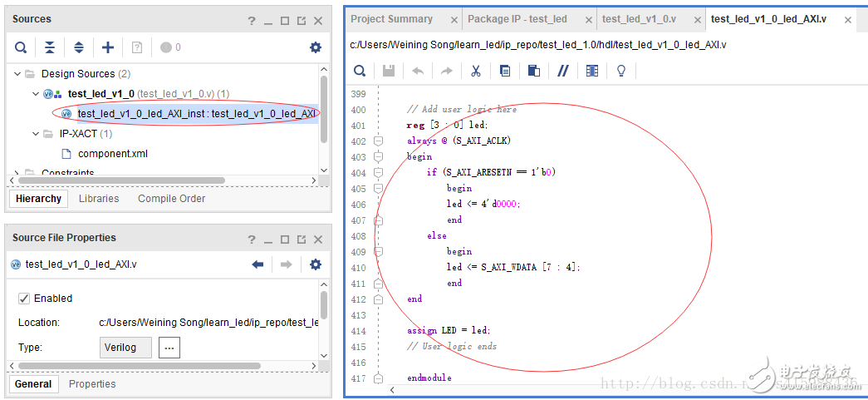This screenshot has height=400, width=868.
Task: Toggle the Enabled checkbox
Action: 24,299
